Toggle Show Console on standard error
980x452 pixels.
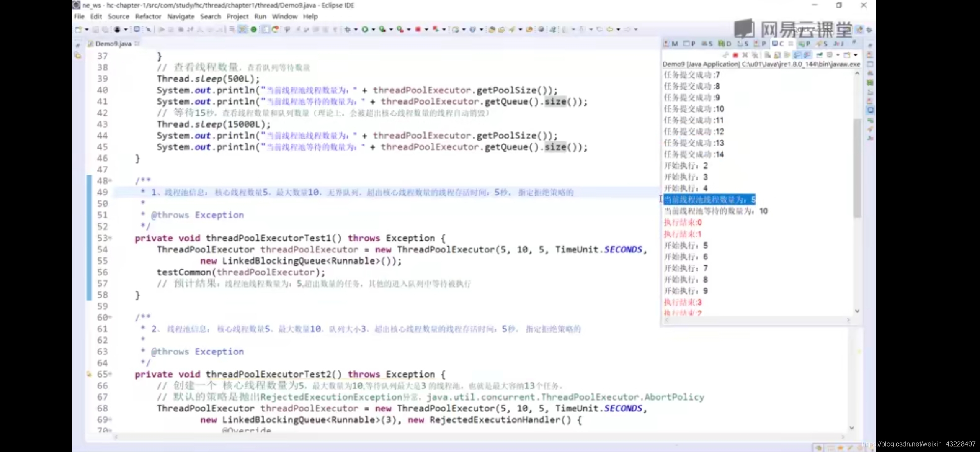pos(808,55)
